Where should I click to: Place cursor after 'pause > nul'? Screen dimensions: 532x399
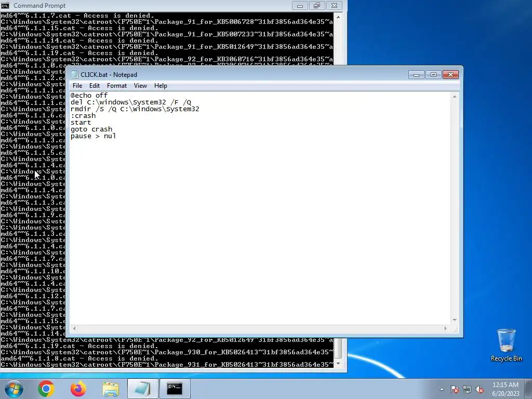click(116, 136)
